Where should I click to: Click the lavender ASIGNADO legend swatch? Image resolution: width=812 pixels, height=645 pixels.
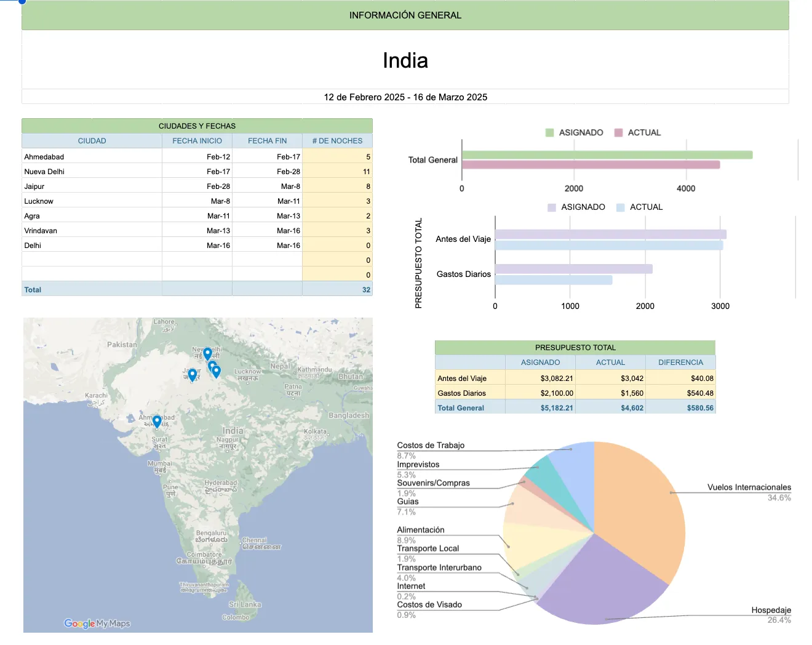coord(552,207)
